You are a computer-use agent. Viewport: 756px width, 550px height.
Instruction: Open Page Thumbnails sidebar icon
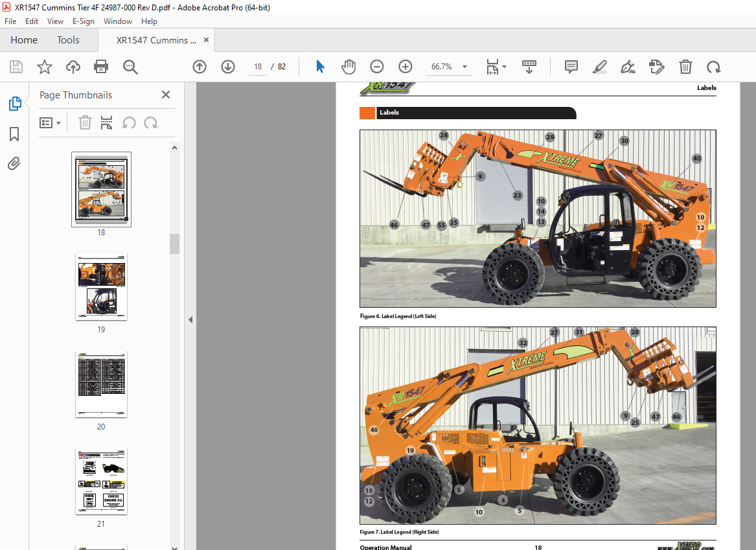coord(14,104)
